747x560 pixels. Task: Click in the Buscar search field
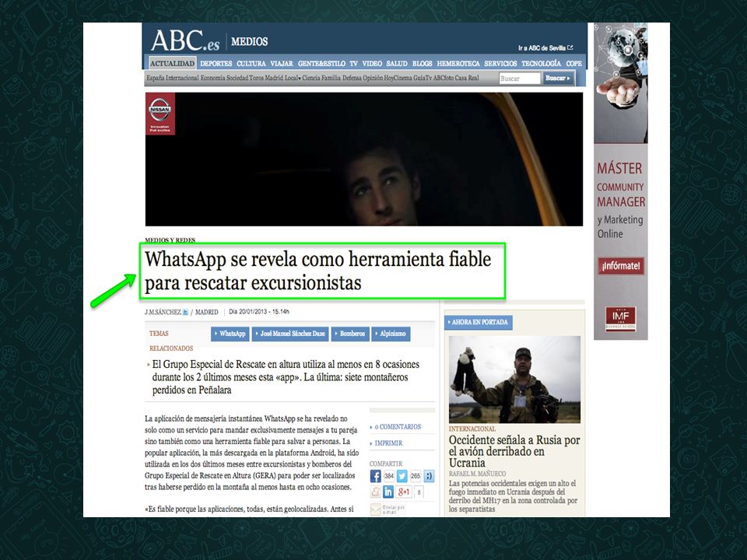(519, 78)
